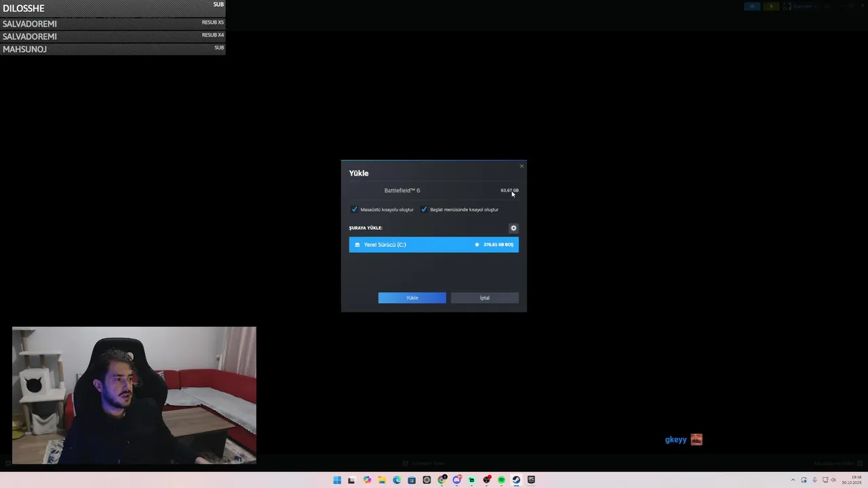Switch to Discord on taskbar

pos(457,480)
